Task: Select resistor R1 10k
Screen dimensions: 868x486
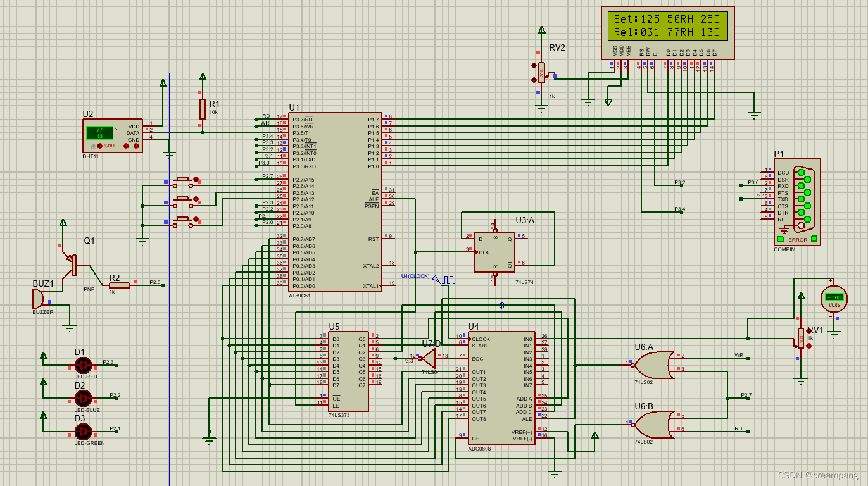Action: click(x=203, y=109)
